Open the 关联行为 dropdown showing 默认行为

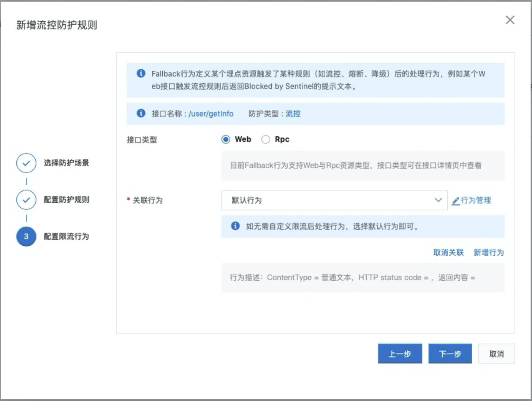[x=334, y=200]
